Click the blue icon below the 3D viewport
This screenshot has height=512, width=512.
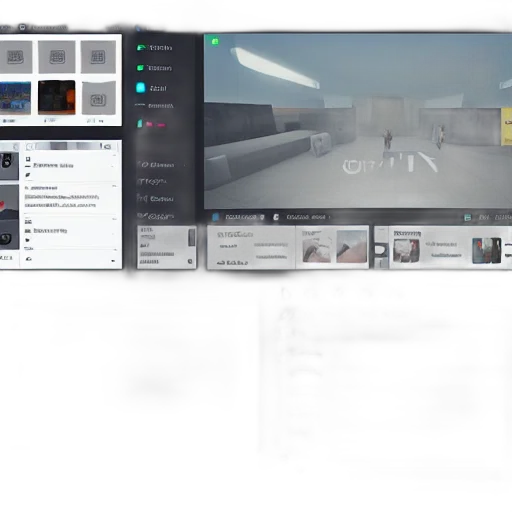click(216, 217)
